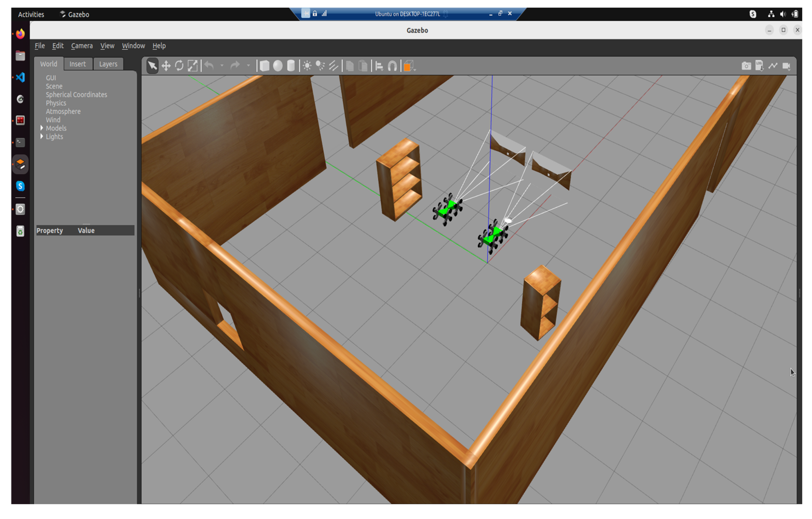Switch to the Insert tab

tap(78, 64)
